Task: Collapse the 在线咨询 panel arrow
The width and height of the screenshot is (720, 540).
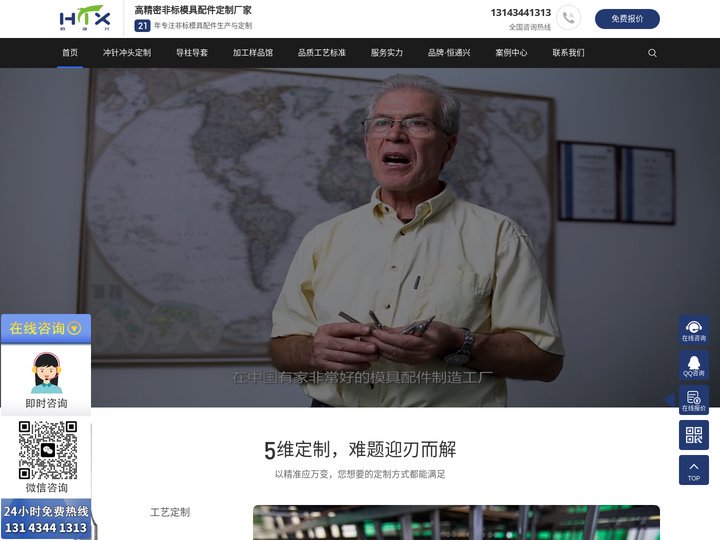Action: pyautogui.click(x=74, y=328)
